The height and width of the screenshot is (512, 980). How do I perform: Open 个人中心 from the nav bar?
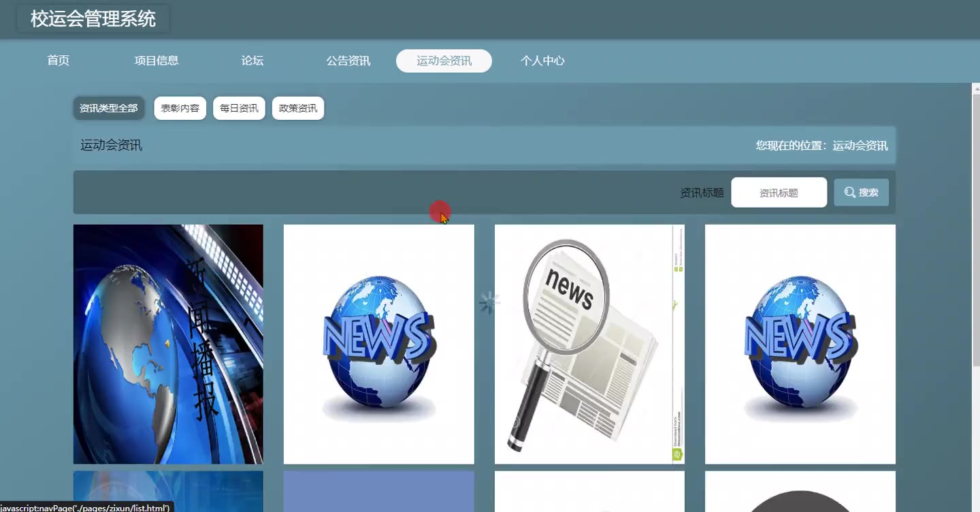(x=542, y=61)
